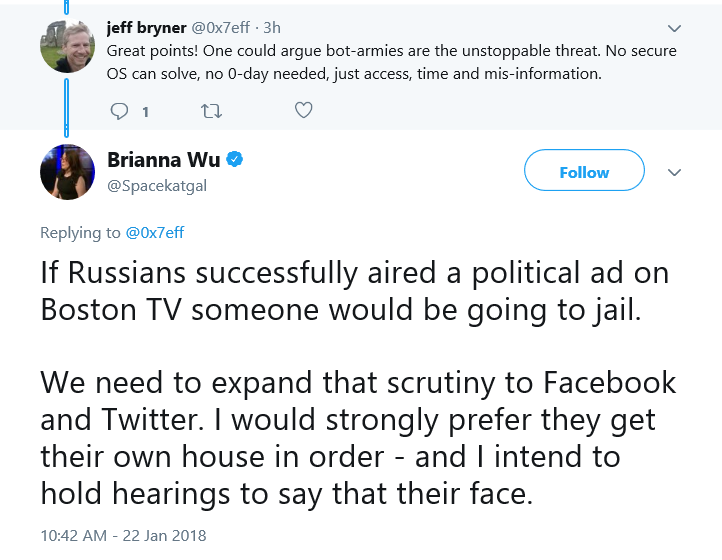The width and height of the screenshot is (722, 560).
Task: Click jeff bryner's bot-armies tweet text
Action: [391, 62]
